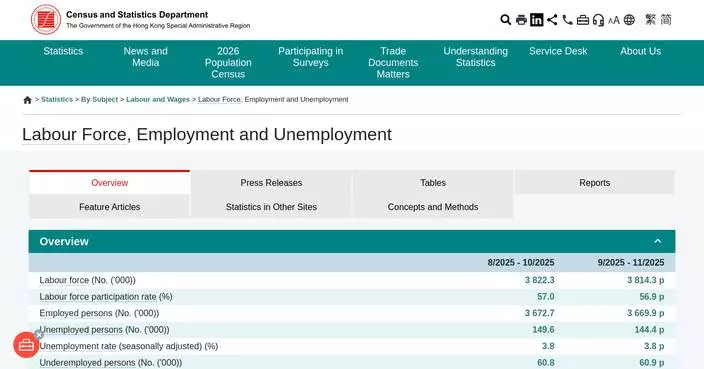704x369 pixels.
Task: Open the News and Media menu
Action: 145,57
